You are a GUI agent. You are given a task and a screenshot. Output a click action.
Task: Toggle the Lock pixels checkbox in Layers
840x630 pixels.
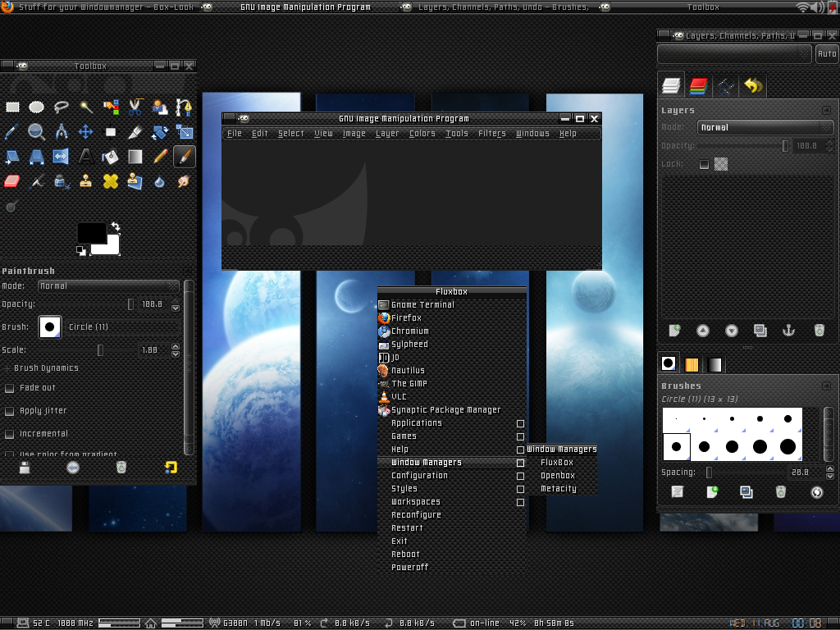point(704,164)
